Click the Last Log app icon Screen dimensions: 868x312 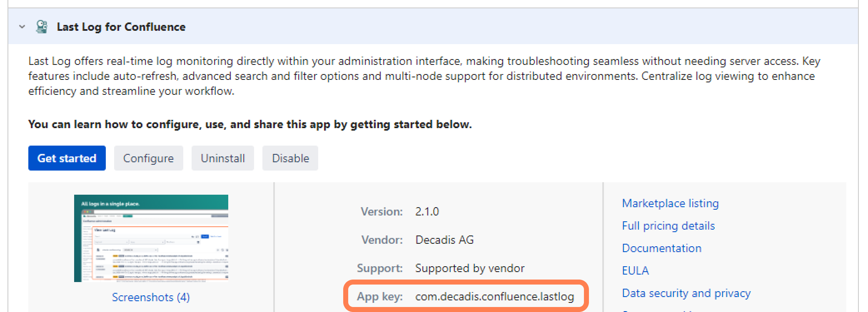[42, 27]
